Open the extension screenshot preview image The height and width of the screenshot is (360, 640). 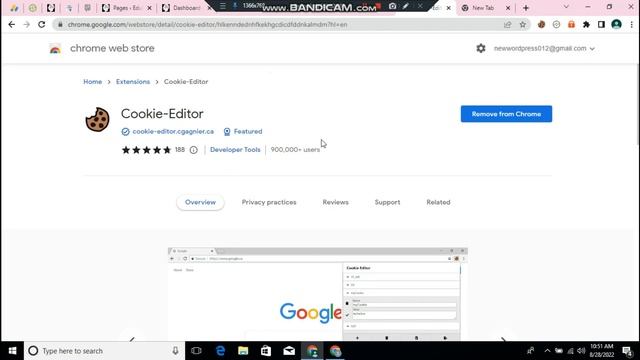tap(318, 294)
